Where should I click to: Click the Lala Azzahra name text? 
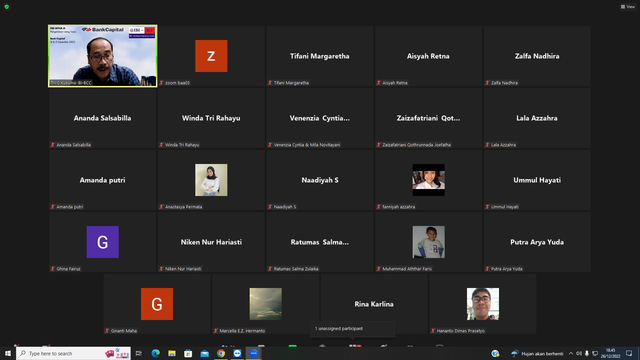[537, 118]
